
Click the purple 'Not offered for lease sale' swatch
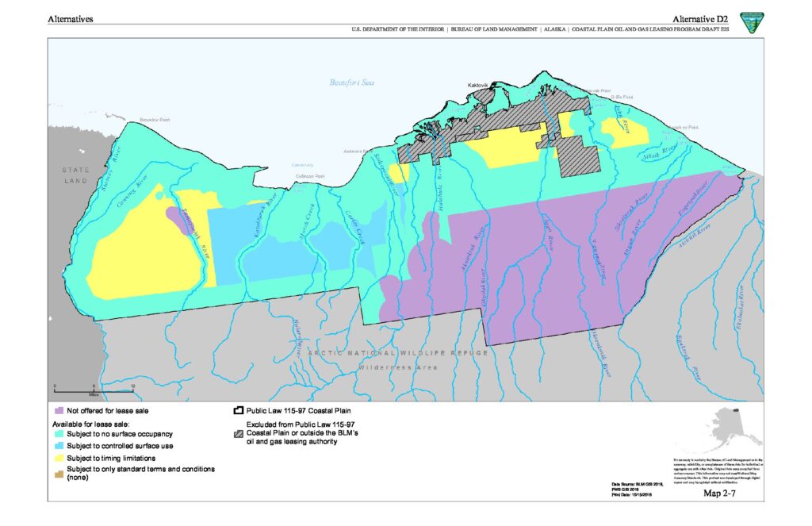(x=59, y=411)
